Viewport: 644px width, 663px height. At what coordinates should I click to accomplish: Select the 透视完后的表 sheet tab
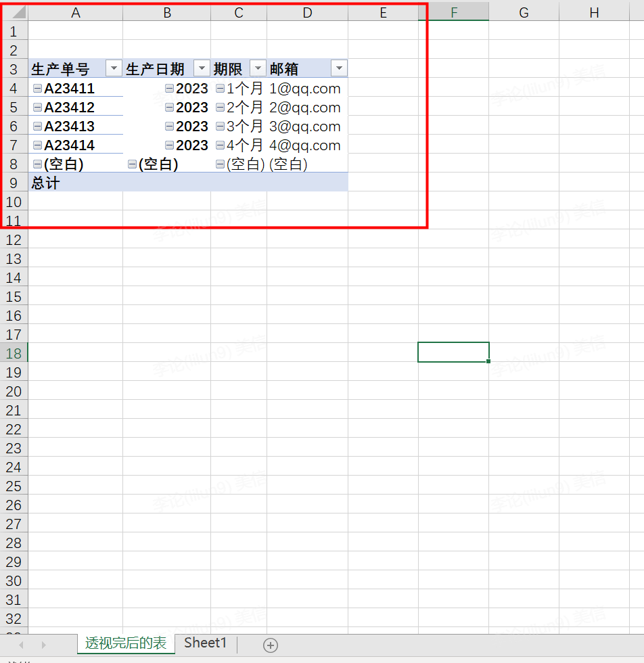pyautogui.click(x=126, y=643)
